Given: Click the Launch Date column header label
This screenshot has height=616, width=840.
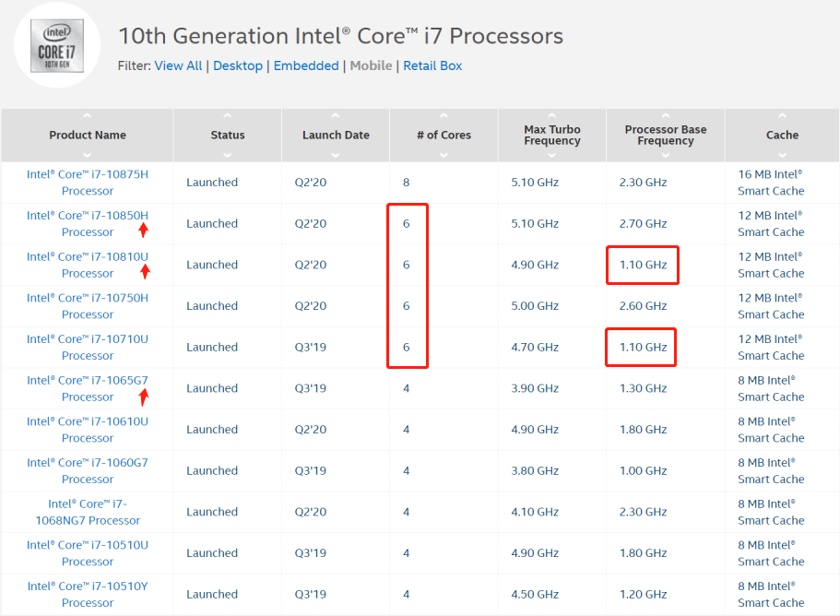Looking at the screenshot, I should [x=336, y=135].
